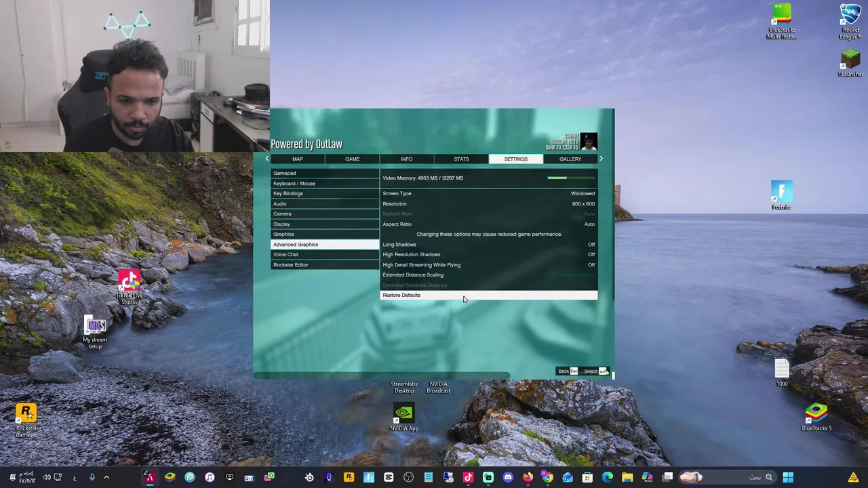Image resolution: width=868 pixels, height=488 pixels.
Task: Open the BlueStacks Multi-Instance desktop shortcut
Action: (x=782, y=22)
